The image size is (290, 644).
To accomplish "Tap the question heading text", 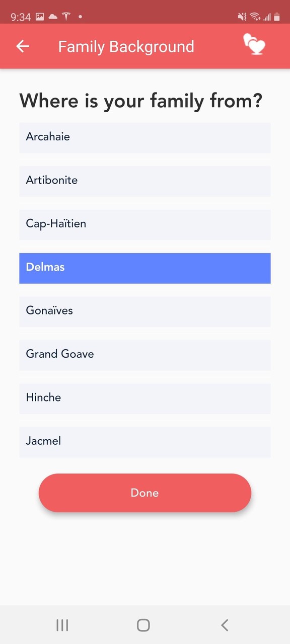I will (x=141, y=101).
